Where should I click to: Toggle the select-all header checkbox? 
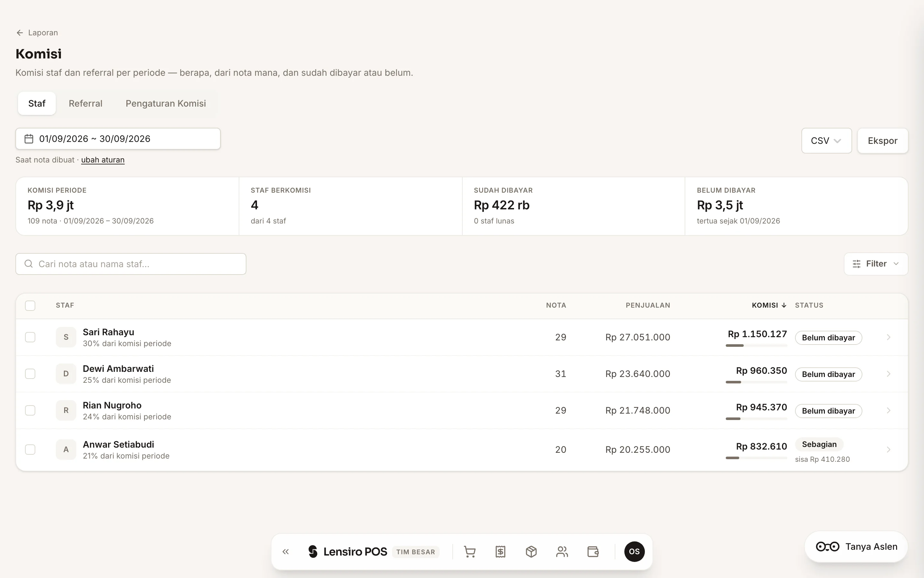[x=30, y=305]
